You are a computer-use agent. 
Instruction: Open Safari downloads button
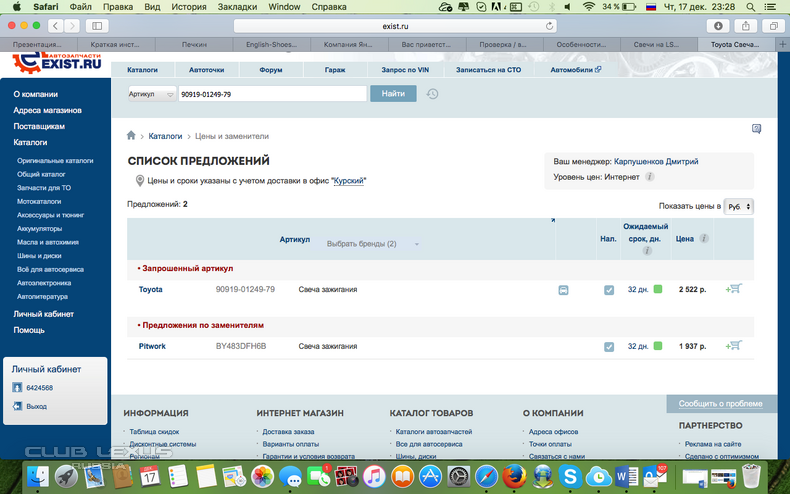pos(718,26)
